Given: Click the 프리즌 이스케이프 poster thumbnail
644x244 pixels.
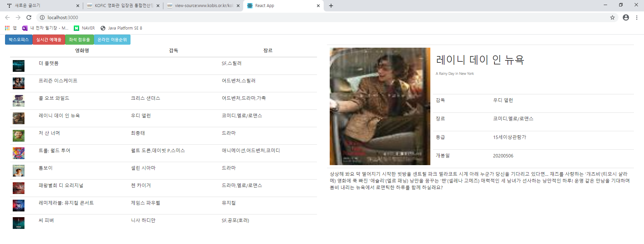Looking at the screenshot, I should [x=18, y=83].
